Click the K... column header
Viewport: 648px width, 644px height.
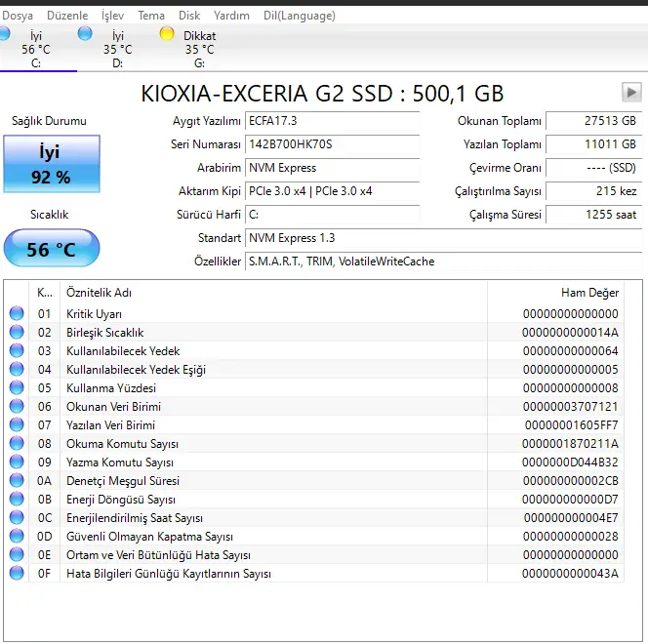tap(45, 293)
